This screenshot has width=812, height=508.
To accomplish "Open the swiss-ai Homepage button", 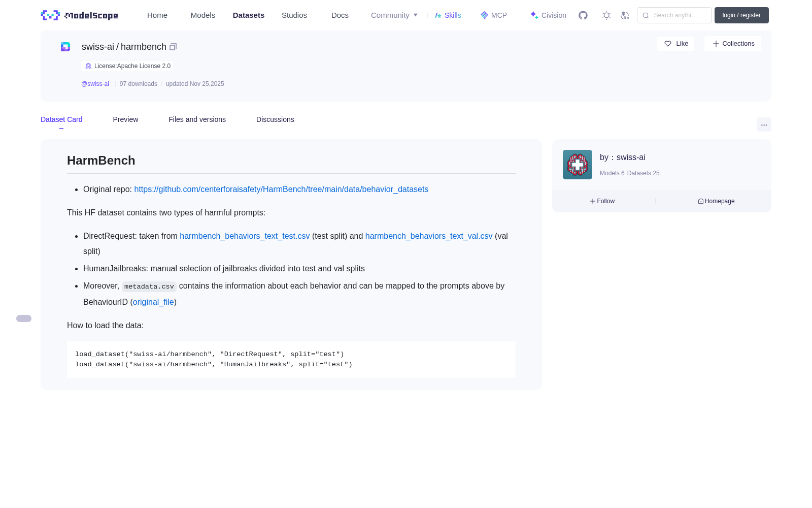I will click(716, 201).
